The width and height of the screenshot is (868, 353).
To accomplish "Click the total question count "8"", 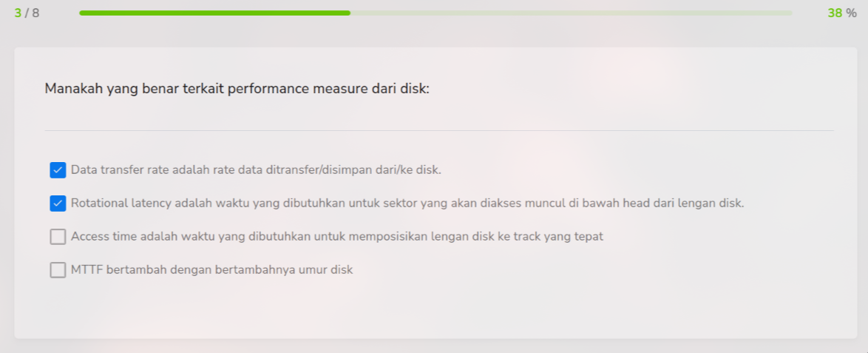I will [x=35, y=13].
